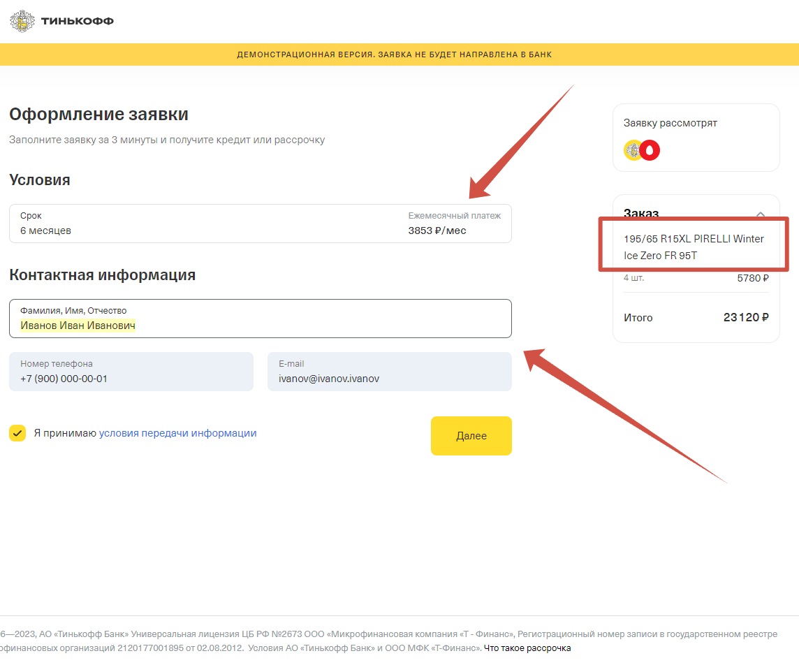Screen dimensions: 799x672
Task: Open the условия передачи информации link
Action: [x=177, y=433]
